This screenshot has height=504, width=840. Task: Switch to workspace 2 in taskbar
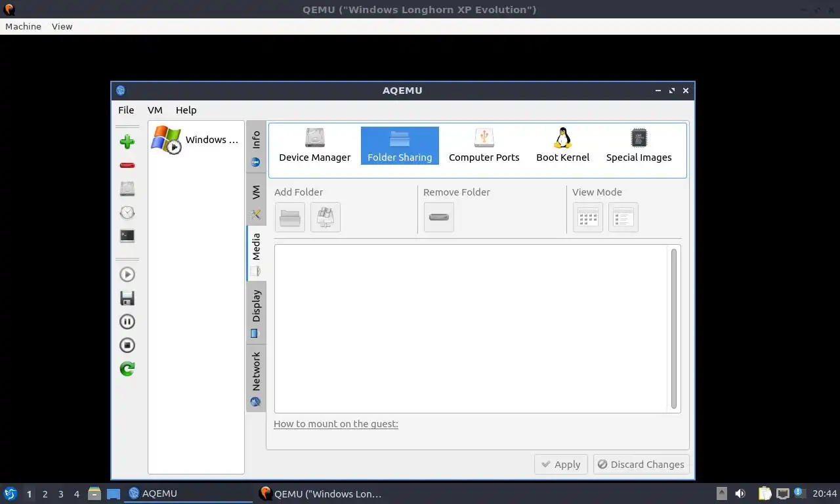(x=45, y=494)
